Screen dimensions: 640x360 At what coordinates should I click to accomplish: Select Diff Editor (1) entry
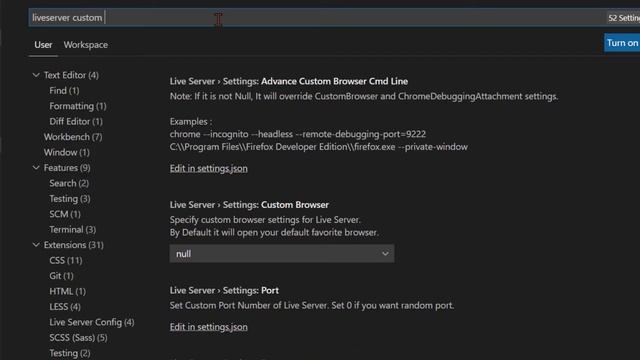76,122
